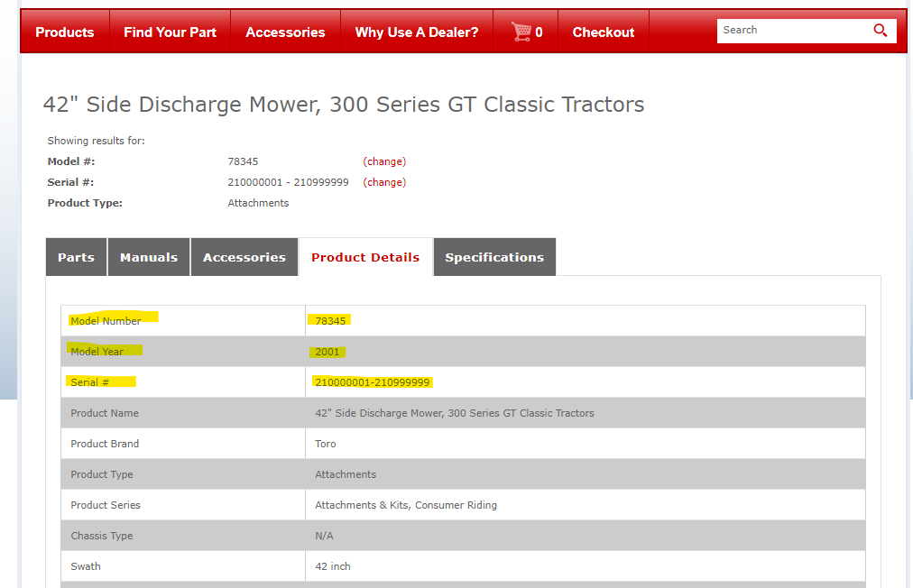Open Accessories in the red navigation bar
The height and width of the screenshot is (588, 913).
point(285,32)
